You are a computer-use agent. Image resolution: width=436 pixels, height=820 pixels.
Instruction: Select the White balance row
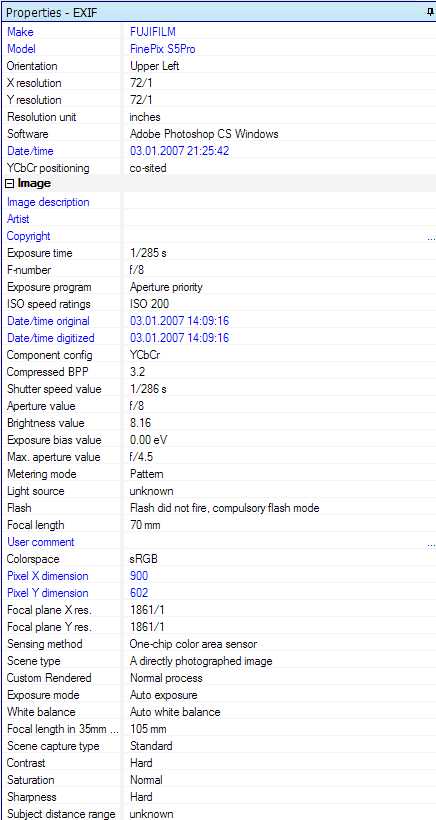[220, 712]
